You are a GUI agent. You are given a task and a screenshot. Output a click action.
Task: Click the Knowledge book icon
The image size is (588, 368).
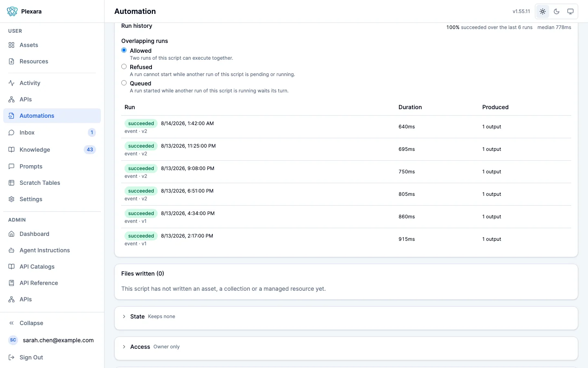(11, 150)
